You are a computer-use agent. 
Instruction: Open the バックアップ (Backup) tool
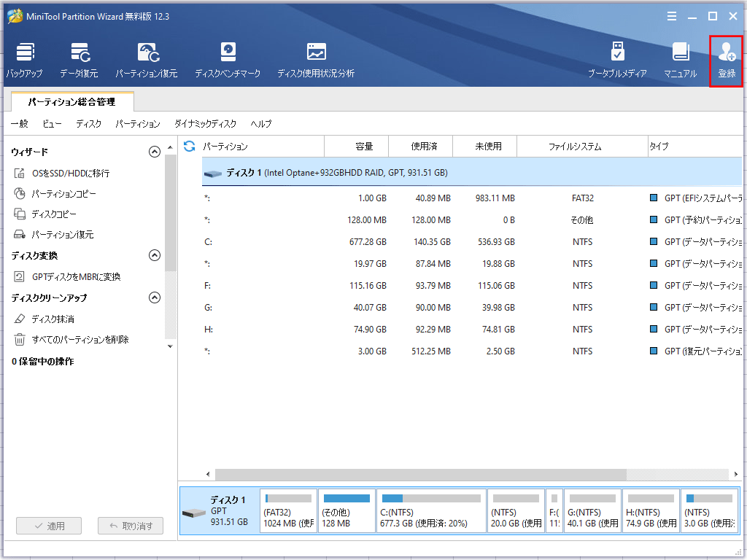[x=24, y=61]
